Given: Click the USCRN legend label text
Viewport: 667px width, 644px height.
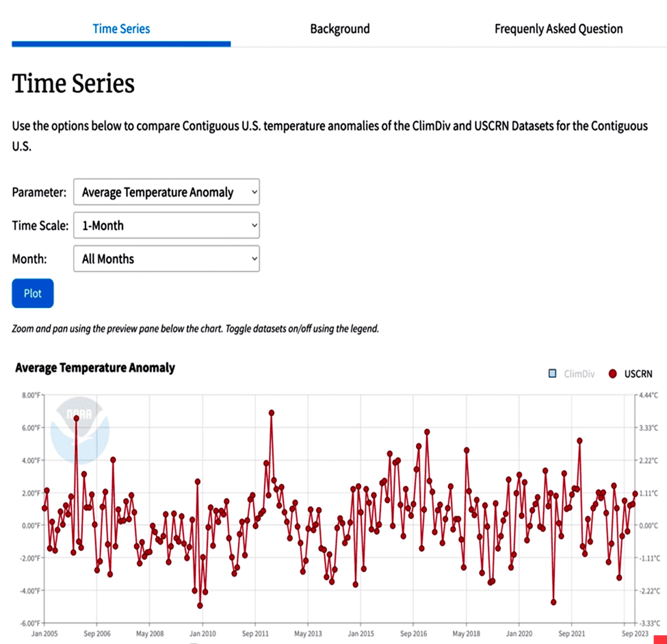Looking at the screenshot, I should pos(638,374).
